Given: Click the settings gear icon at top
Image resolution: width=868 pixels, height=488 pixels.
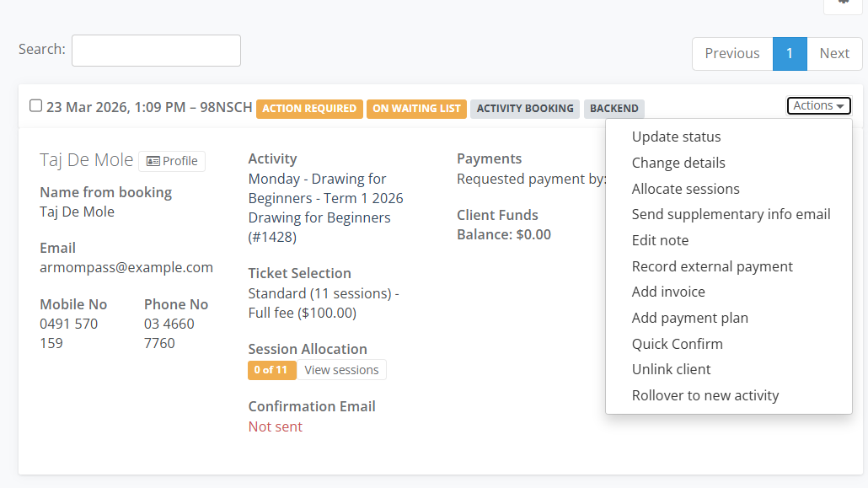Looking at the screenshot, I should tap(844, 3).
